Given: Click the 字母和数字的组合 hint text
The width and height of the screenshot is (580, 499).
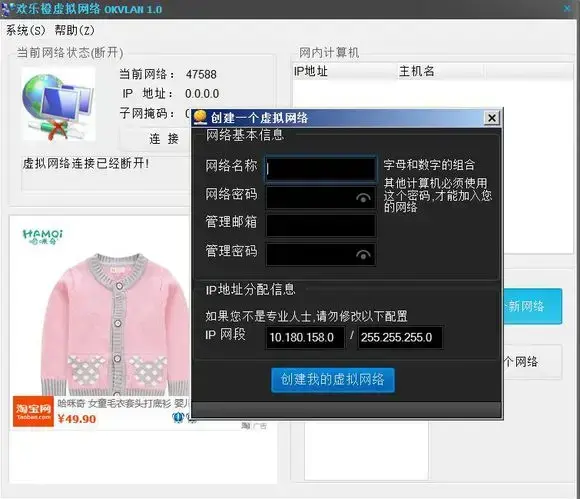Looking at the screenshot, I should [429, 165].
